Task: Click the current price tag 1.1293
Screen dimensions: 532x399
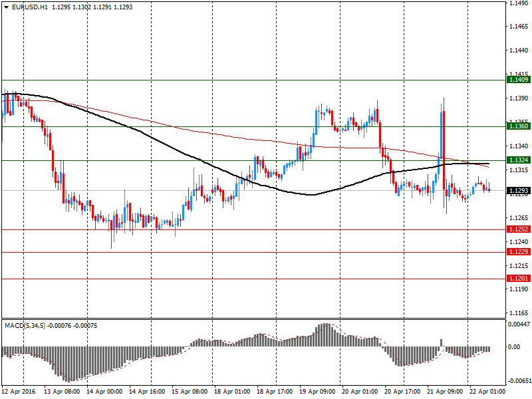Action: click(519, 191)
